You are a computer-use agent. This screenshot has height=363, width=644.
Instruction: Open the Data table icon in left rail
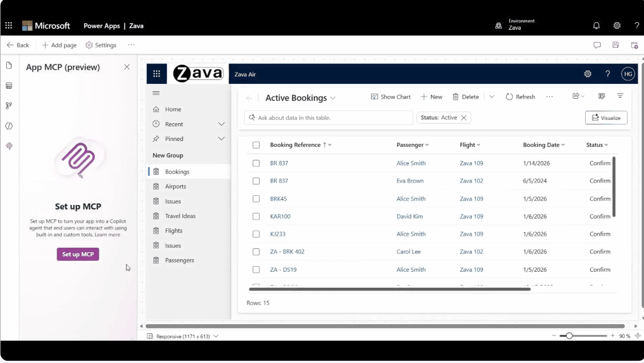coord(9,86)
